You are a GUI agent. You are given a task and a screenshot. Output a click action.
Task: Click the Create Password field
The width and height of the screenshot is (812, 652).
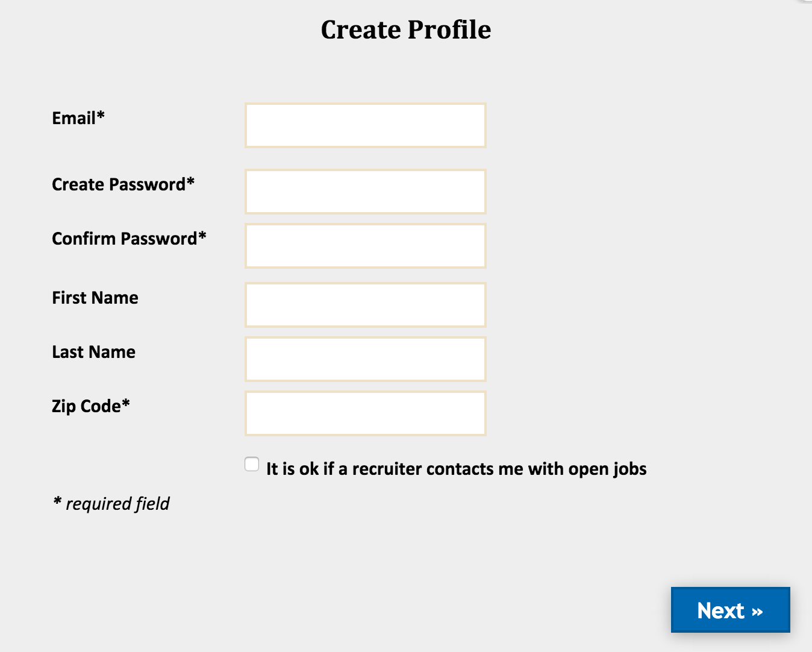click(x=364, y=191)
